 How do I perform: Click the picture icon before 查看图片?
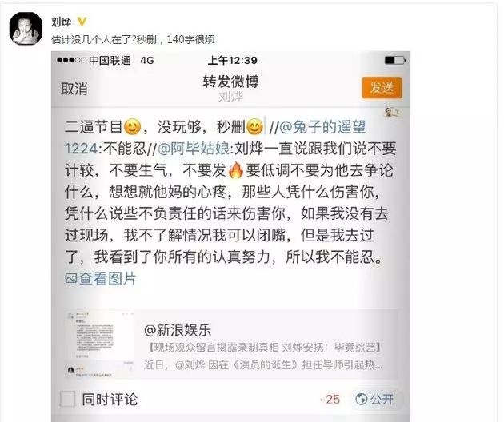tap(70, 278)
